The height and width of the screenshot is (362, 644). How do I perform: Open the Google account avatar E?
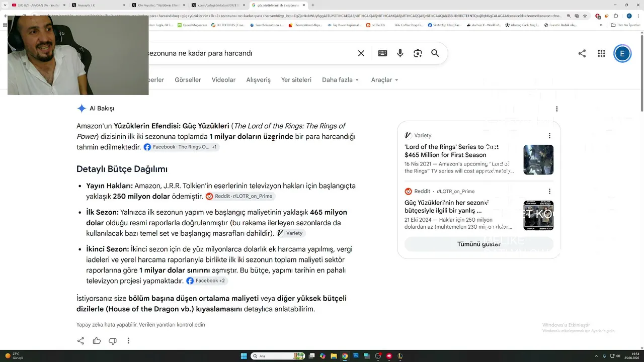(x=622, y=54)
